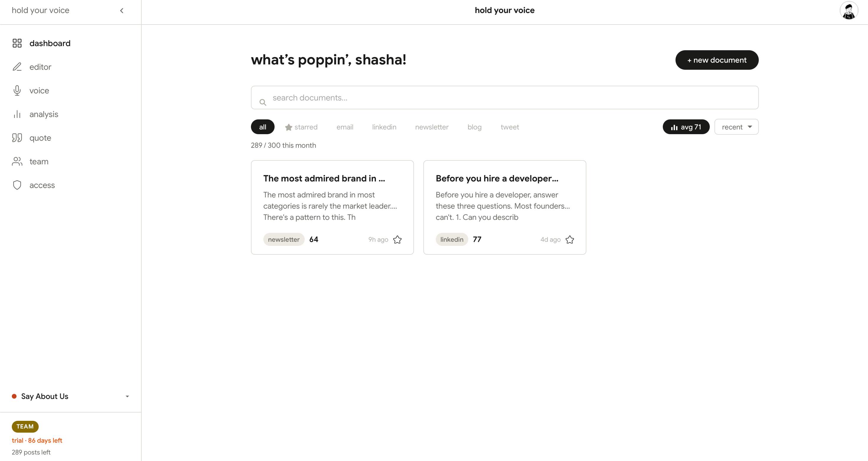Filter documents by email tab
The width and height of the screenshot is (868, 461).
click(x=345, y=127)
